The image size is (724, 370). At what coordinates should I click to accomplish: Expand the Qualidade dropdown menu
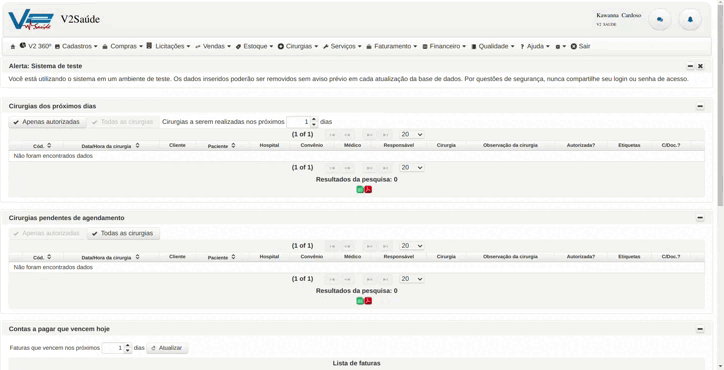point(493,46)
